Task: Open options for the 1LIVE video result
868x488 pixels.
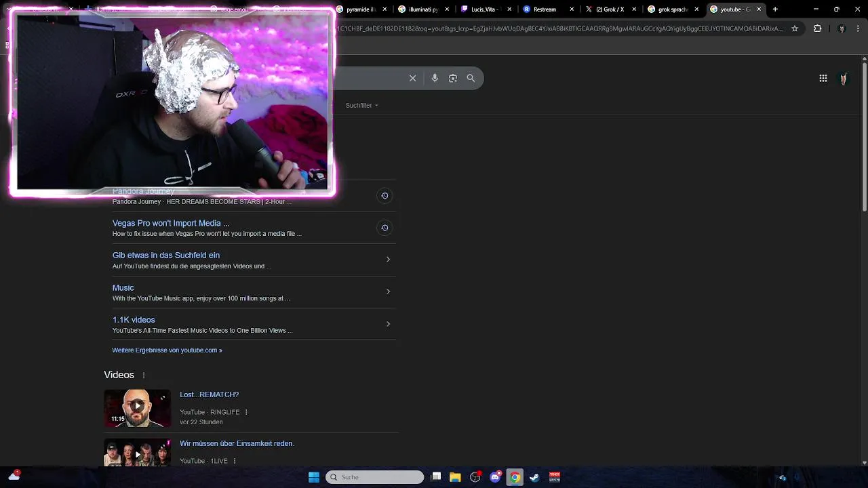Action: tap(235, 461)
